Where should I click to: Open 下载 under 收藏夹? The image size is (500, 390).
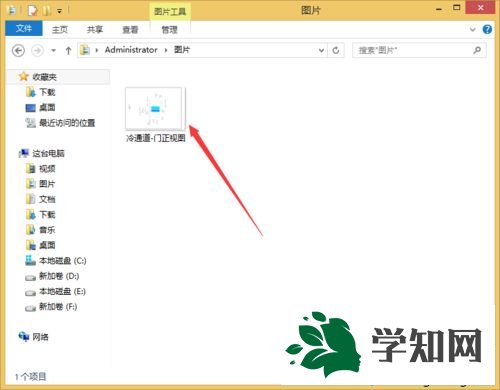(47, 92)
